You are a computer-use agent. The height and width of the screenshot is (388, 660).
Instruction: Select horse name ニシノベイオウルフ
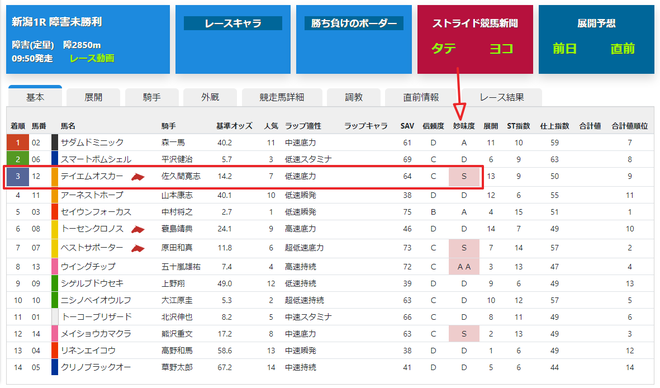tap(96, 300)
